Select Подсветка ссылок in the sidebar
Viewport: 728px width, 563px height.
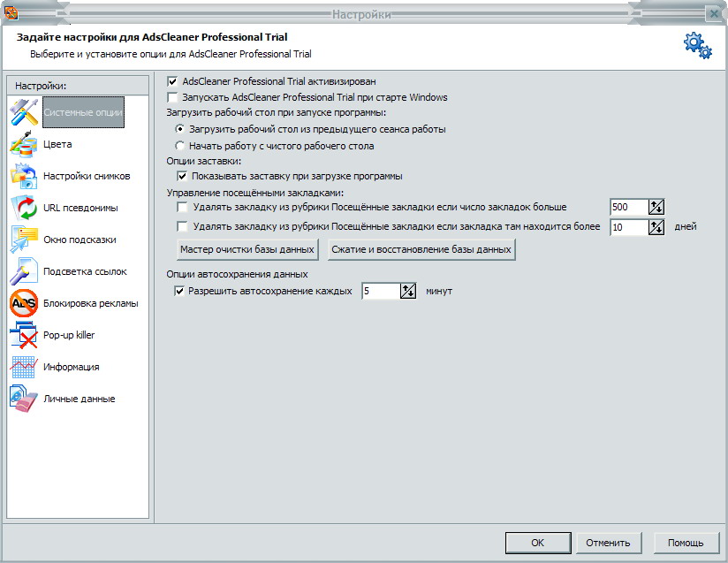pos(85,271)
